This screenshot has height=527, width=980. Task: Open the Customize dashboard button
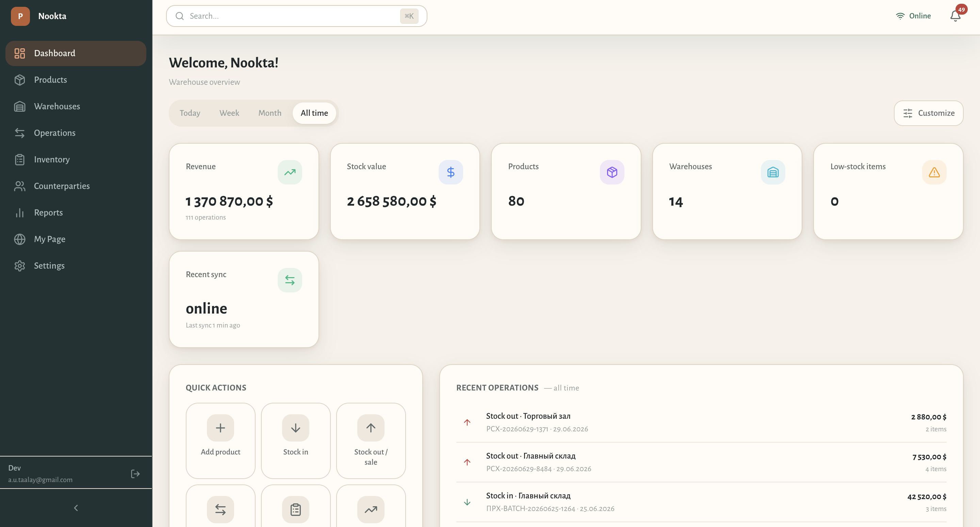point(928,113)
